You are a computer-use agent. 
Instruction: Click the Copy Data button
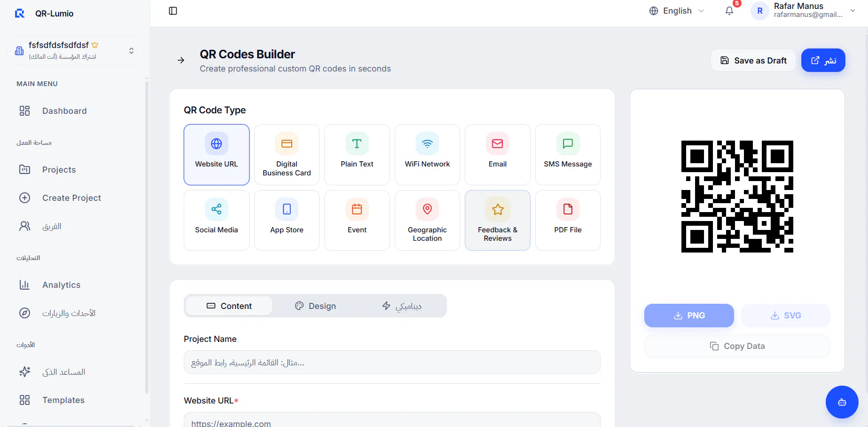click(x=737, y=346)
